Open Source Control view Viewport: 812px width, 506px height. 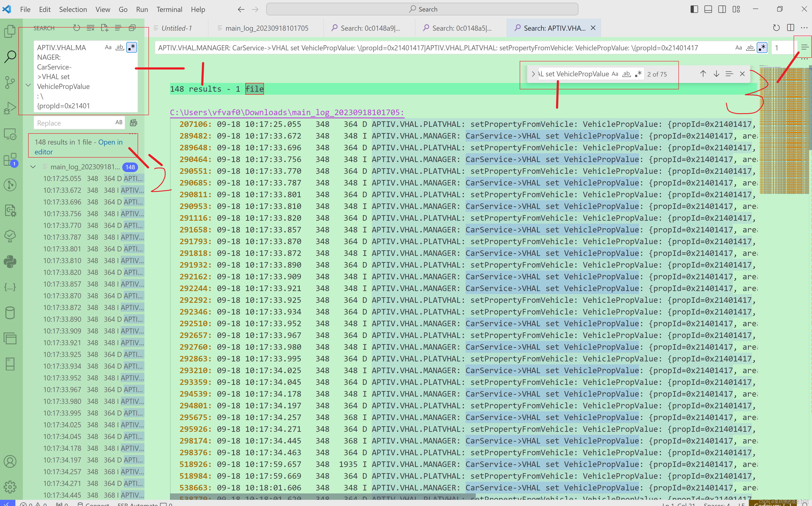pos(10,82)
